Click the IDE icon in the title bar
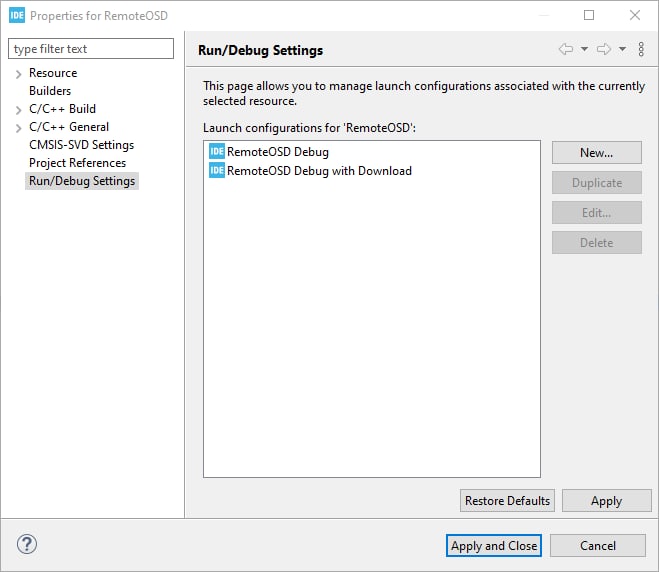This screenshot has height=572, width=659. [x=17, y=16]
